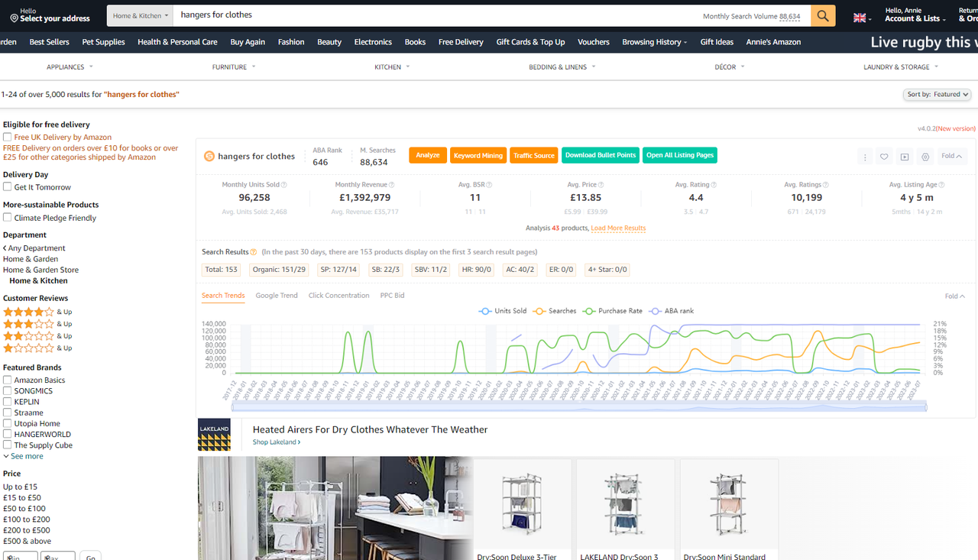This screenshot has height=560, width=978.
Task: Click the Traffic Source button
Action: click(534, 155)
